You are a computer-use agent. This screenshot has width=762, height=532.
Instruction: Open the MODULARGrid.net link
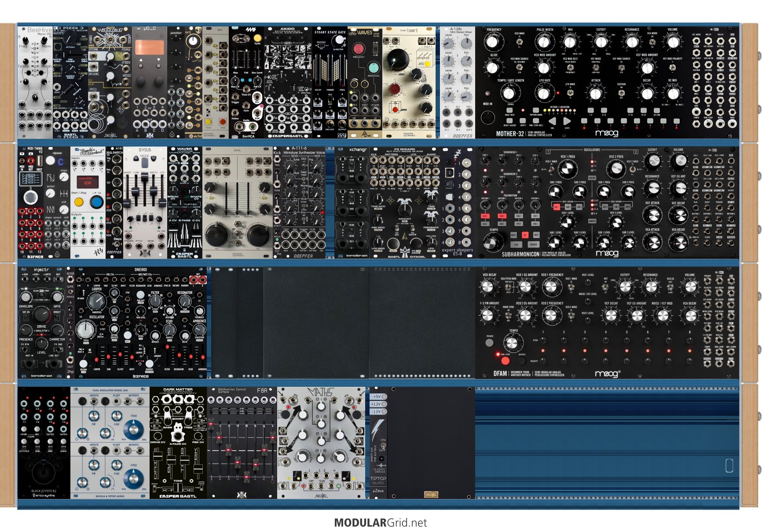381,523
